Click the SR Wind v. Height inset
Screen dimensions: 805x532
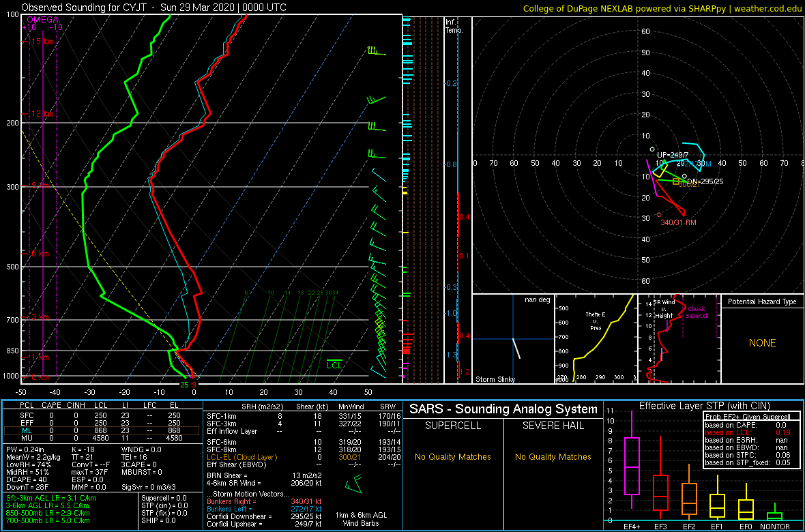[679, 339]
